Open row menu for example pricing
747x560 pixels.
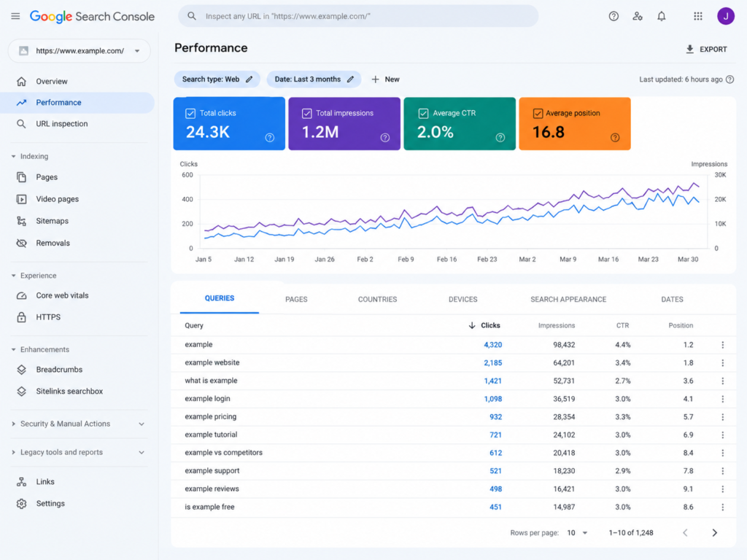pyautogui.click(x=723, y=417)
